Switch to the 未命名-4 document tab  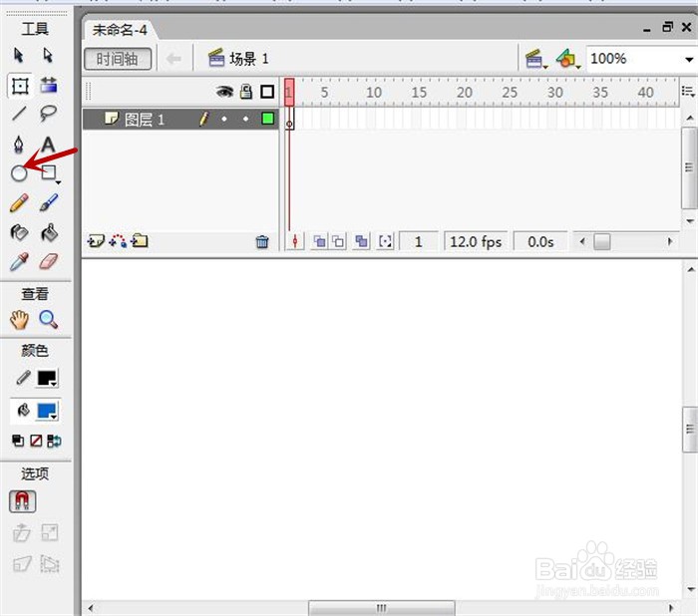[120, 30]
